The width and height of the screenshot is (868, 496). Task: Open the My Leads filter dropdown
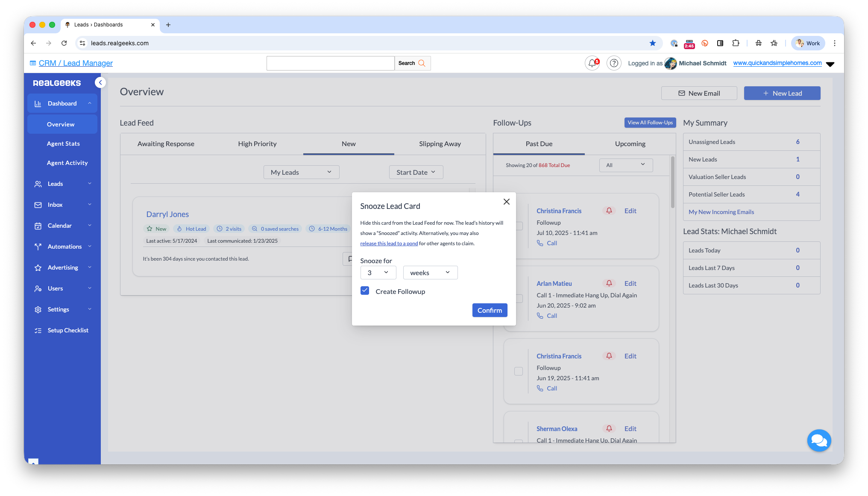click(x=301, y=172)
